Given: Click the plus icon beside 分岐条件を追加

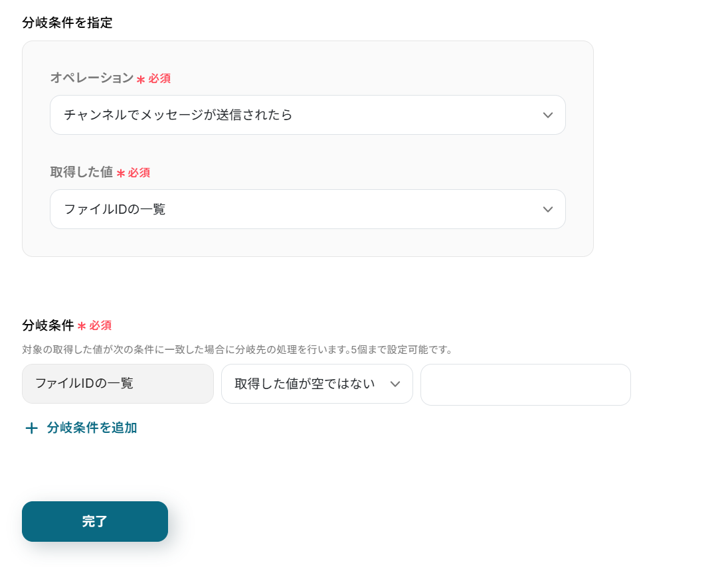Looking at the screenshot, I should pyautogui.click(x=31, y=428).
